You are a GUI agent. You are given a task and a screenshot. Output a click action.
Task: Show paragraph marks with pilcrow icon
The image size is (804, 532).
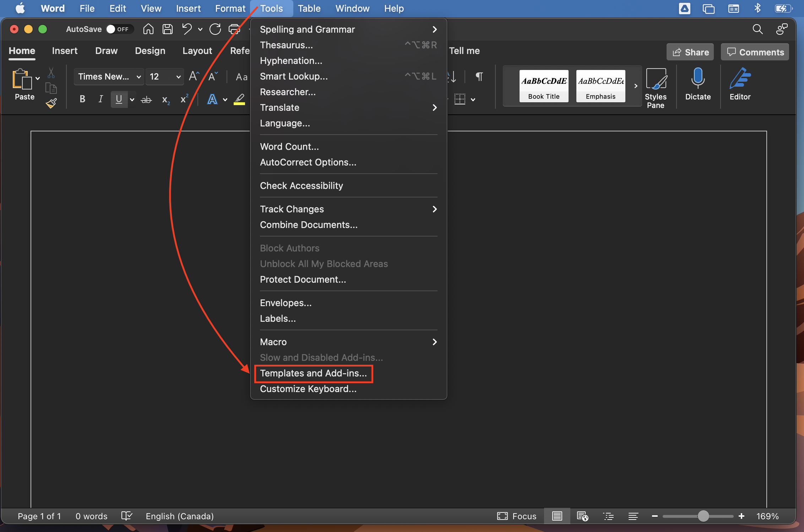coord(479,76)
